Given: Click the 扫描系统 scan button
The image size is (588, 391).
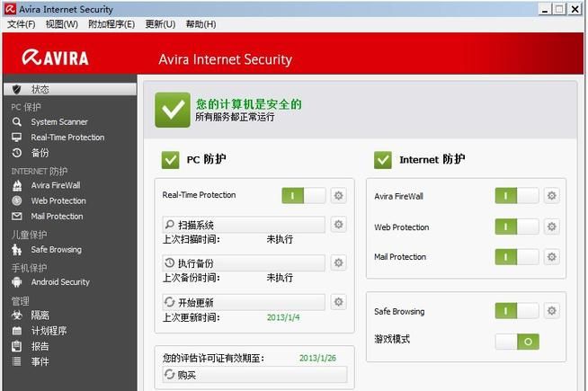Looking at the screenshot, I should pyautogui.click(x=244, y=225).
